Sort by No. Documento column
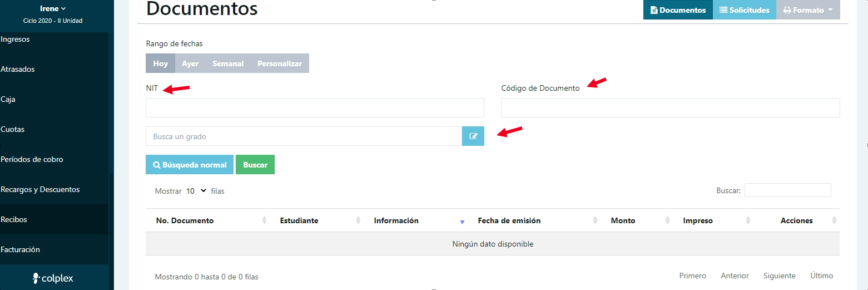This screenshot has width=868, height=290. [207, 220]
